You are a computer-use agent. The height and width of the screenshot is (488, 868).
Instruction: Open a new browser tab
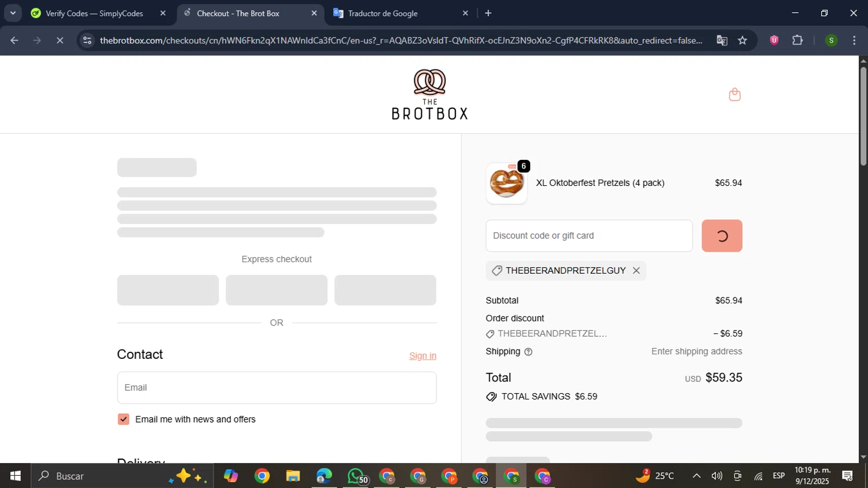(488, 13)
